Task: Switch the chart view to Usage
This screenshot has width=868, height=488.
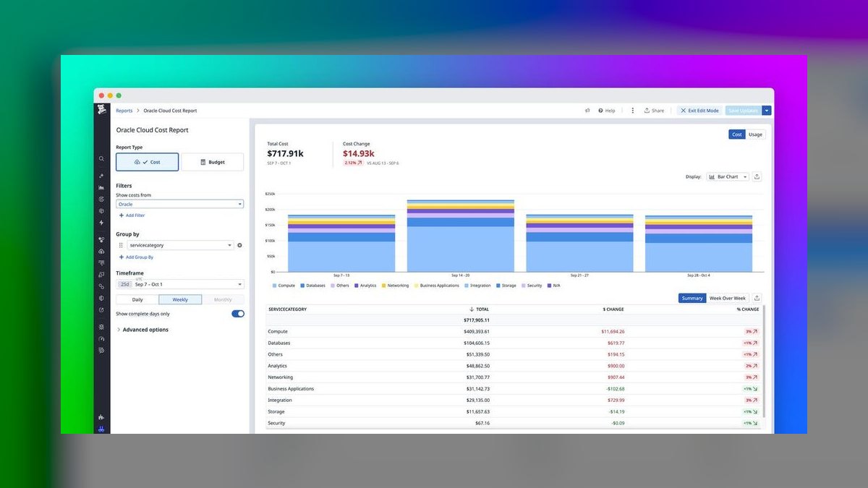Action: [755, 134]
